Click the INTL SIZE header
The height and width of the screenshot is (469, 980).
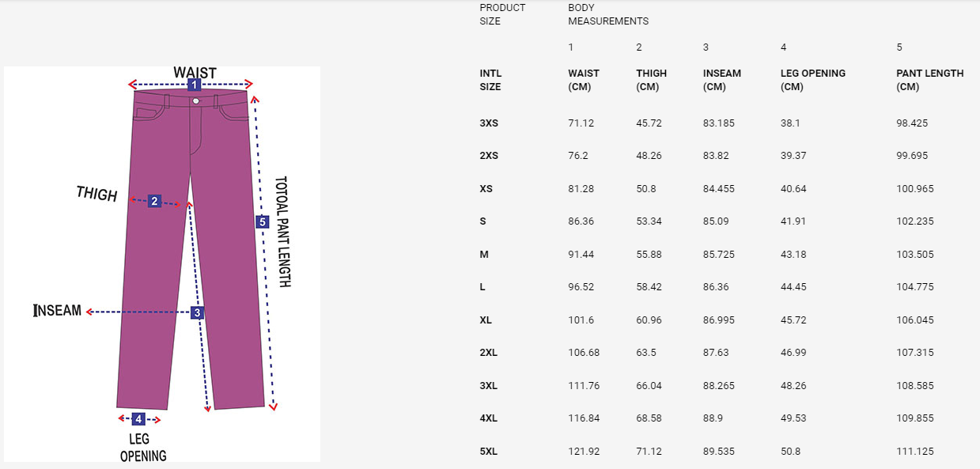coord(490,80)
